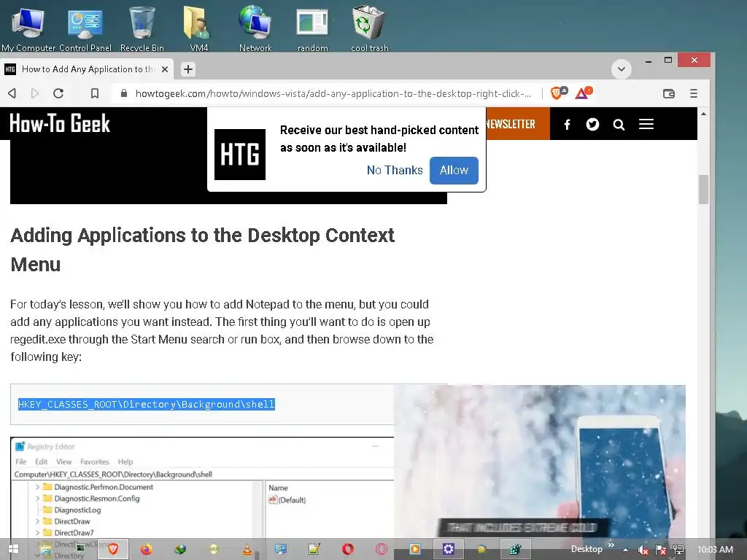Open the browser hamburger menu

(694, 93)
